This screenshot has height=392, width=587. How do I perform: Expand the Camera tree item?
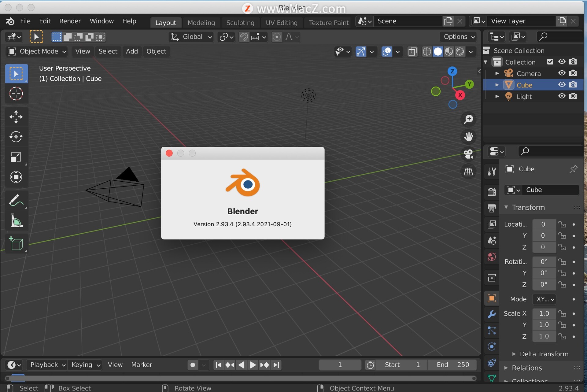click(497, 73)
